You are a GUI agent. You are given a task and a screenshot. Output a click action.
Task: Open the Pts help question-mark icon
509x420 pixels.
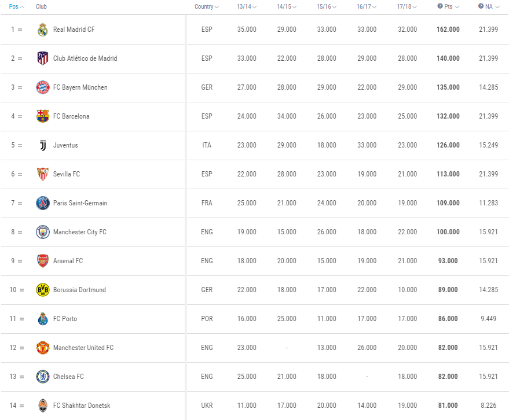click(440, 6)
